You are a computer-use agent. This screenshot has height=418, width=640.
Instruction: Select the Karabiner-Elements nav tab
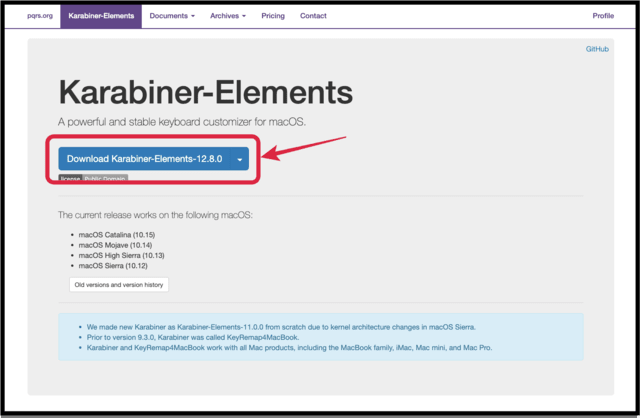click(101, 16)
